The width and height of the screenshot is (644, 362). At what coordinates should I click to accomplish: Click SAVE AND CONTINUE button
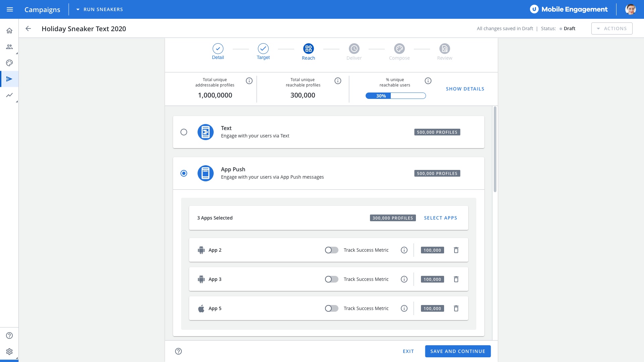[458, 351]
